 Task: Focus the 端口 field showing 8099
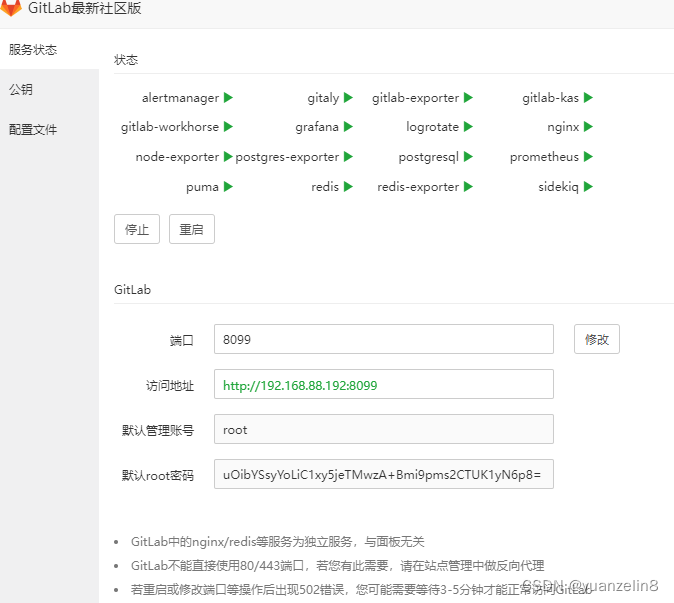384,339
